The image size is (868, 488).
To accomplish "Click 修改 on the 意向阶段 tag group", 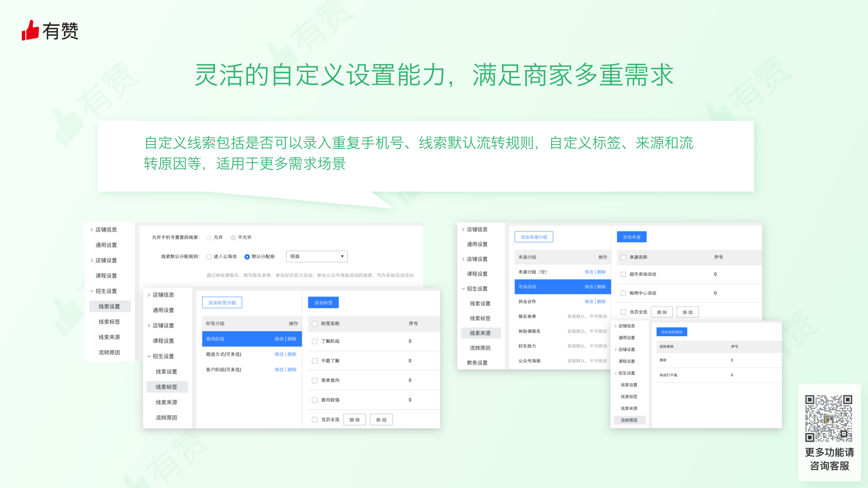I will [x=279, y=339].
